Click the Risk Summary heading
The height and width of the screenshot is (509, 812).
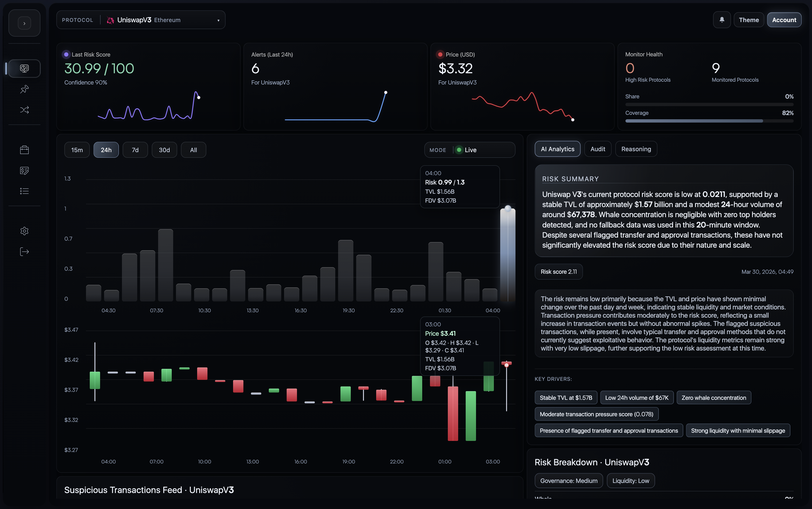[570, 179]
